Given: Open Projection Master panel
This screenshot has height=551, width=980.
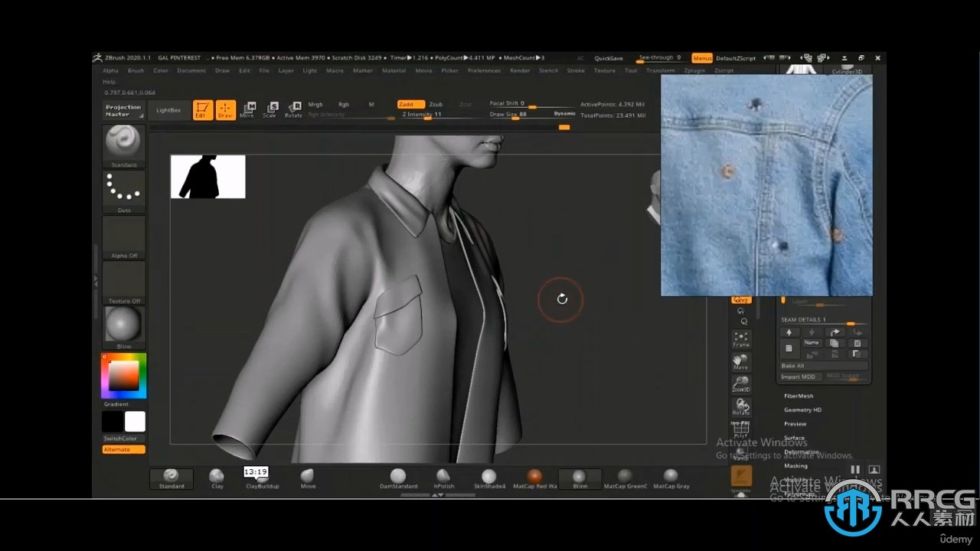Looking at the screenshot, I should (x=123, y=110).
